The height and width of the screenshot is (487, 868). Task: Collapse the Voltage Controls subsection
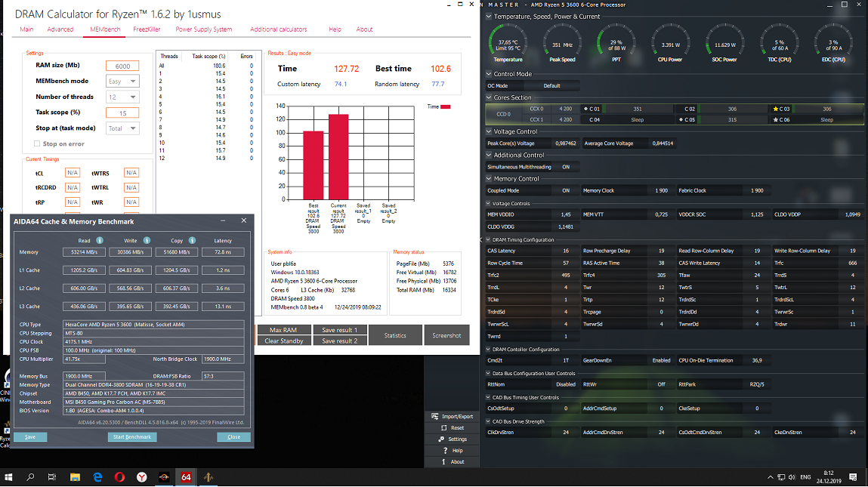(x=488, y=204)
